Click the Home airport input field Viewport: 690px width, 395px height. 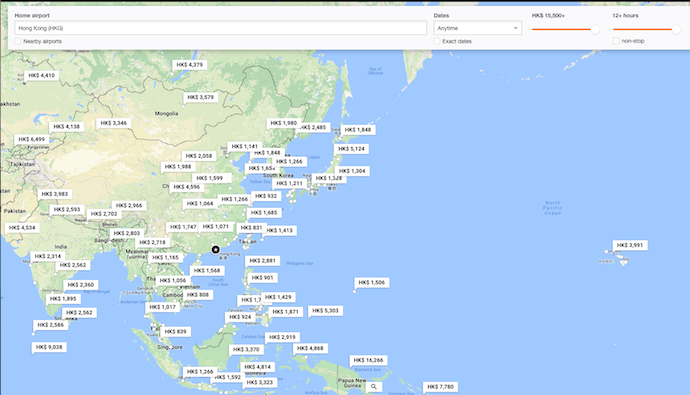click(x=220, y=28)
